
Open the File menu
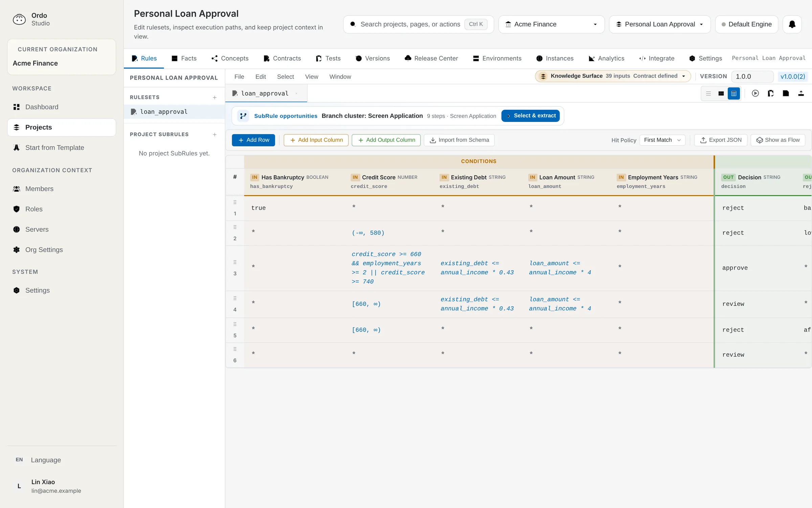tap(239, 77)
